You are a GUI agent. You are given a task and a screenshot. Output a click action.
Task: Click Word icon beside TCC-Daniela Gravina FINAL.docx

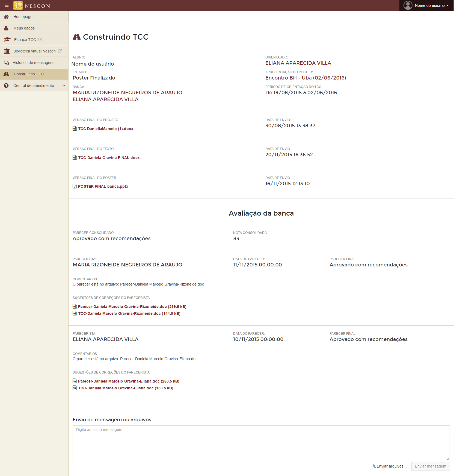(75, 157)
